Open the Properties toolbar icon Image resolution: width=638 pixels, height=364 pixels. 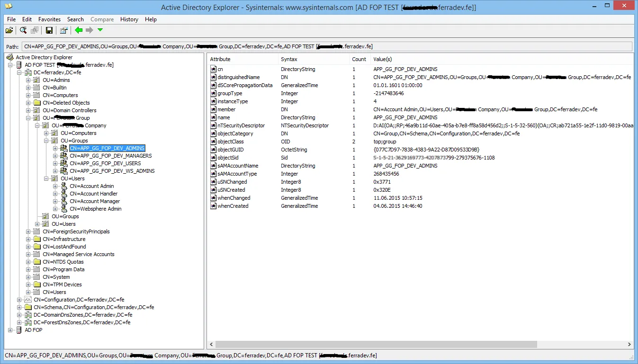click(63, 30)
